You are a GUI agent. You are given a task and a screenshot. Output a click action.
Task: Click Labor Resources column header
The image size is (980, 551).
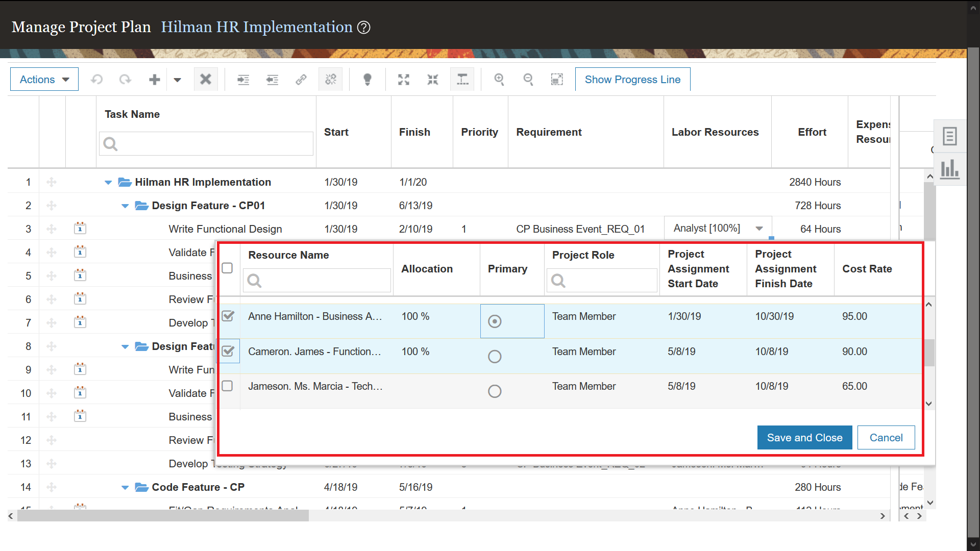[x=715, y=132]
